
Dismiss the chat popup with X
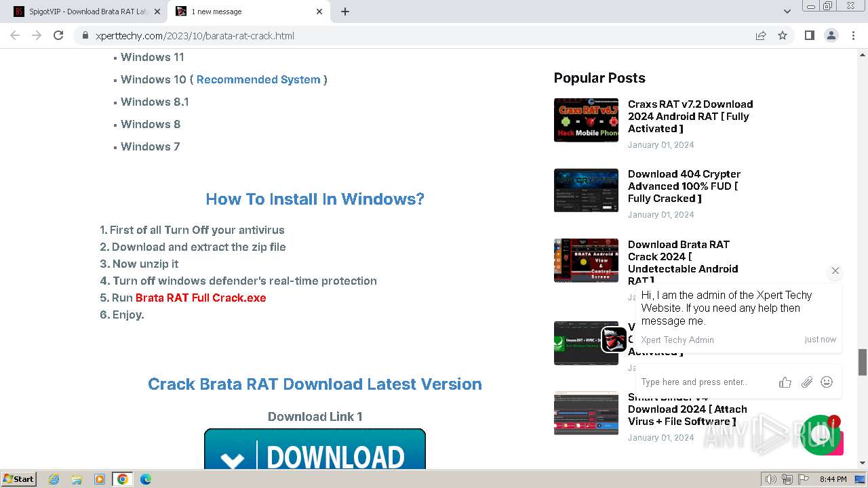(x=835, y=270)
